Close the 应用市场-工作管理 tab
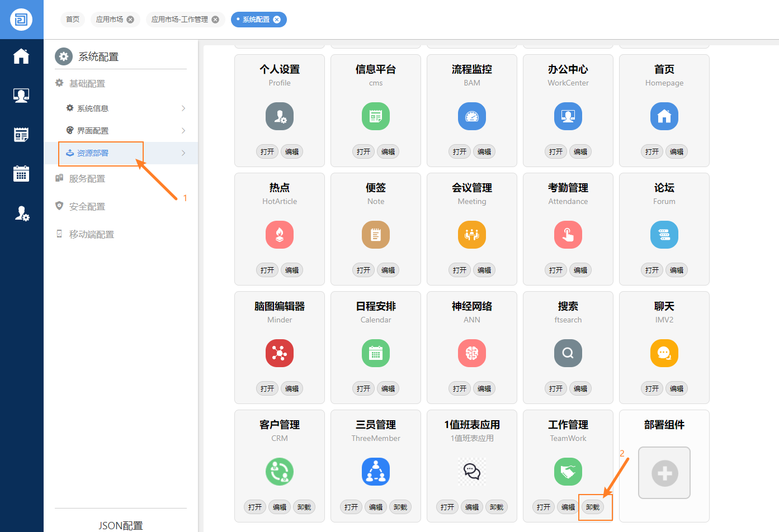The image size is (779, 532). (215, 20)
